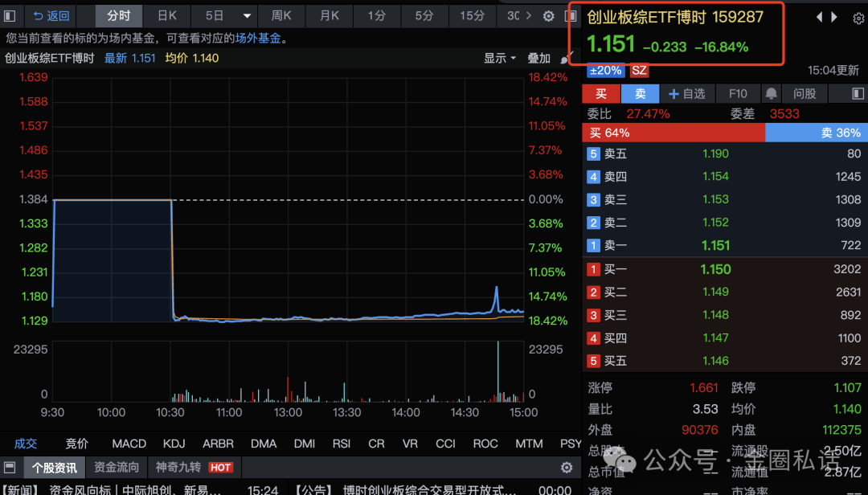Image resolution: width=868 pixels, height=495 pixels.
Task: Expand the 5日 period dropdown arrow
Action: [x=247, y=16]
